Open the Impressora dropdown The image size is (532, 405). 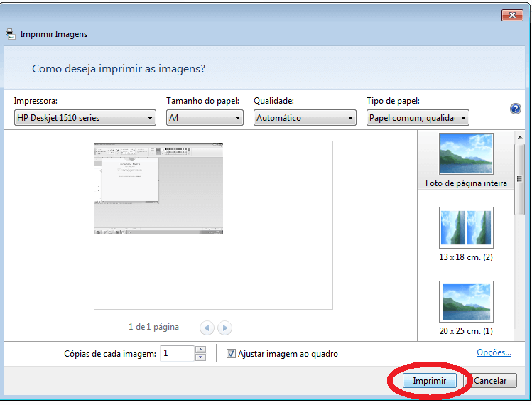point(85,118)
